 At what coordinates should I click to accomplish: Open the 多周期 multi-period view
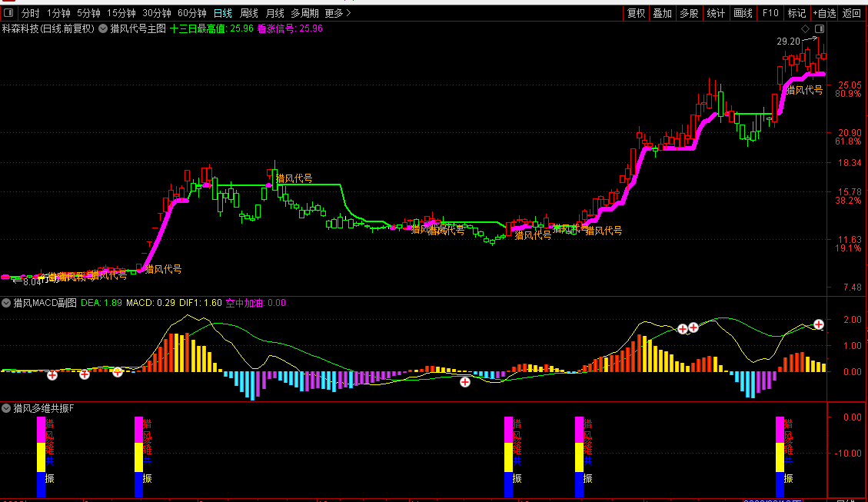point(304,13)
